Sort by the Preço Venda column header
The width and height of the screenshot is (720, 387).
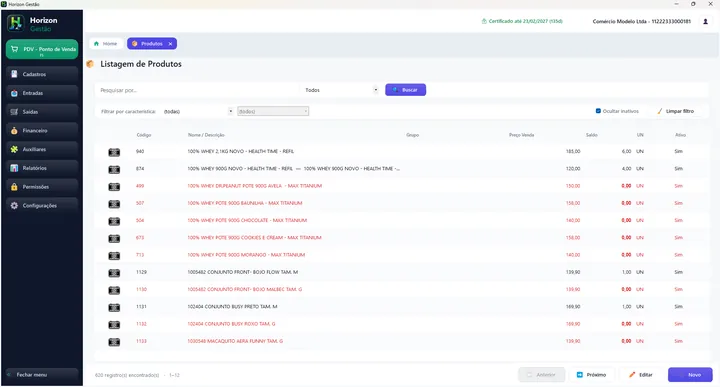coord(521,135)
